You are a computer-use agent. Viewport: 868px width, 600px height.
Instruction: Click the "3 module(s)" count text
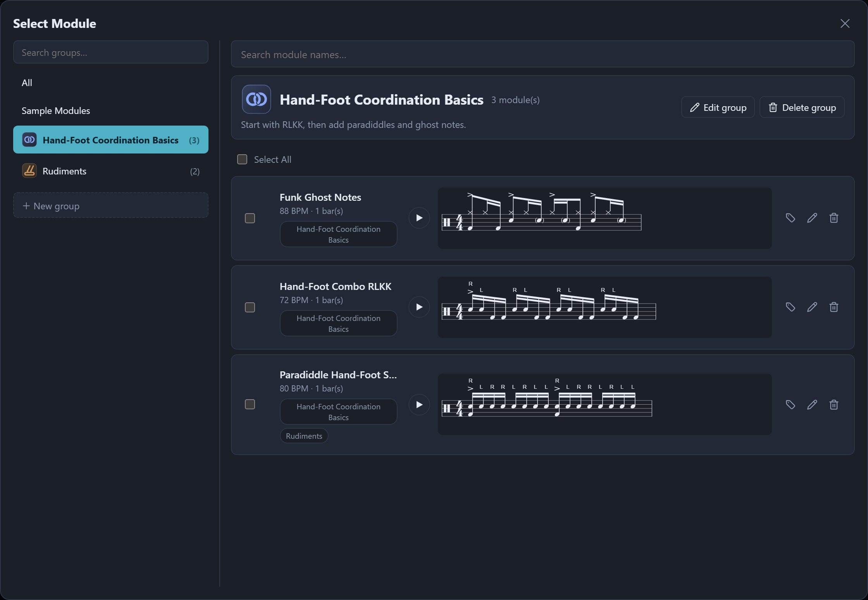[x=515, y=100]
